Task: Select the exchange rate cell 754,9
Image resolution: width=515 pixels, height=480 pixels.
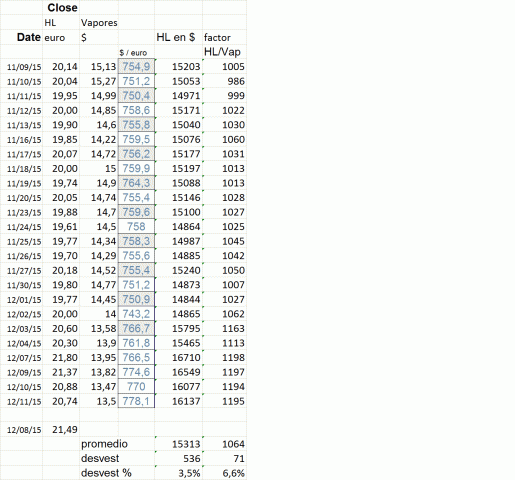Action: click(136, 66)
